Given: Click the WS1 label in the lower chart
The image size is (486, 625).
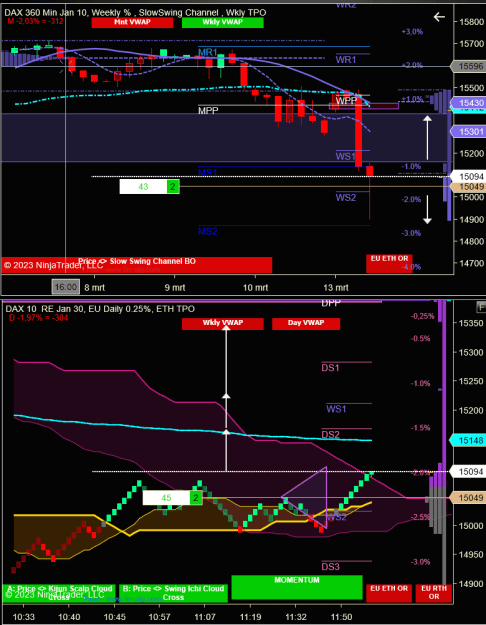Looking at the screenshot, I should pos(336,409).
